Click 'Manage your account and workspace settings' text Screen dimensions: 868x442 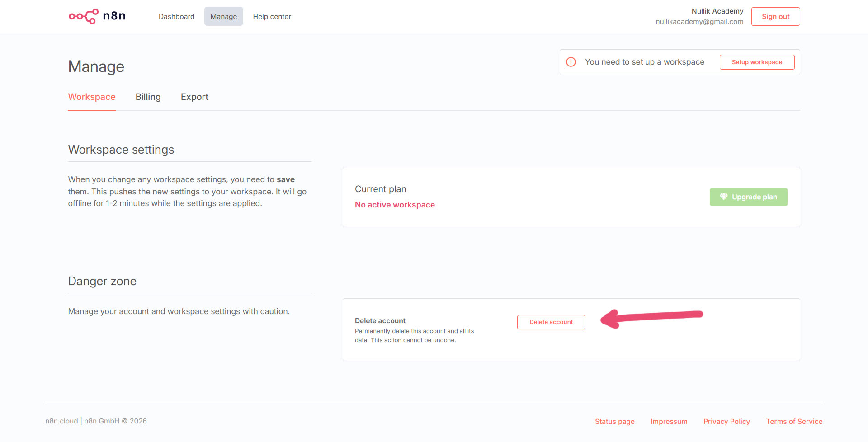[179, 311]
